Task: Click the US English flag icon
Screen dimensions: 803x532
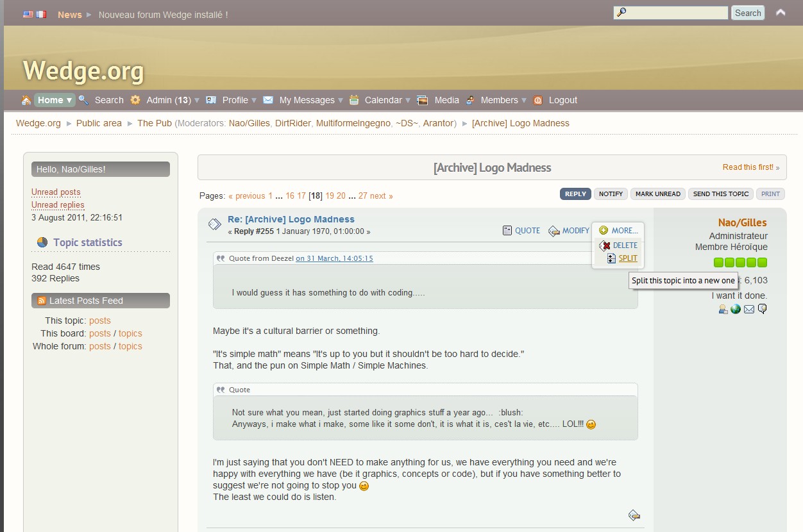Action: (x=28, y=14)
